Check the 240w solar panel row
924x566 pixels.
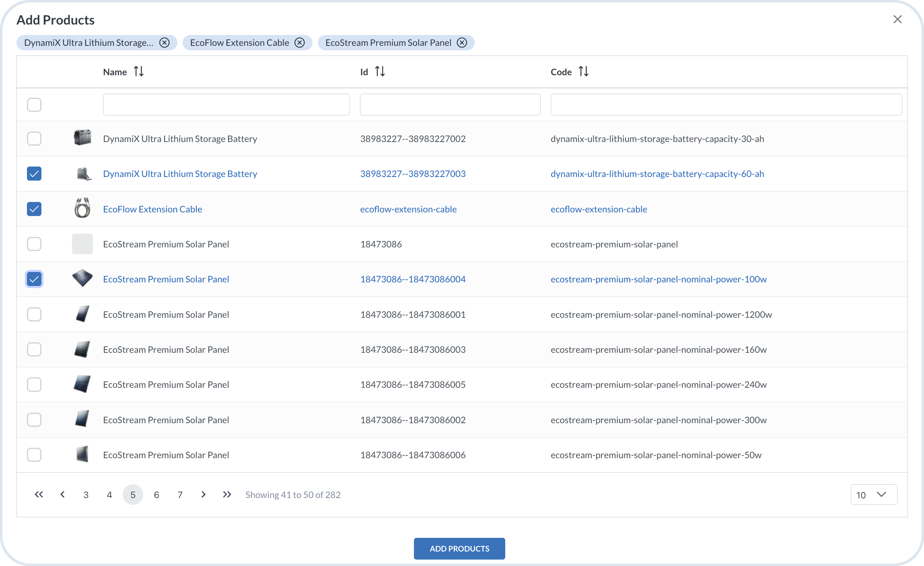pyautogui.click(x=34, y=384)
